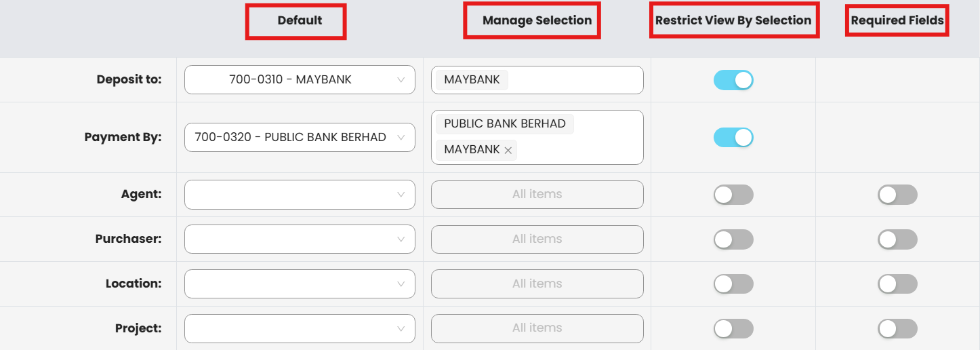Remove MAYBANK tag from Payment By selection

pyautogui.click(x=508, y=150)
